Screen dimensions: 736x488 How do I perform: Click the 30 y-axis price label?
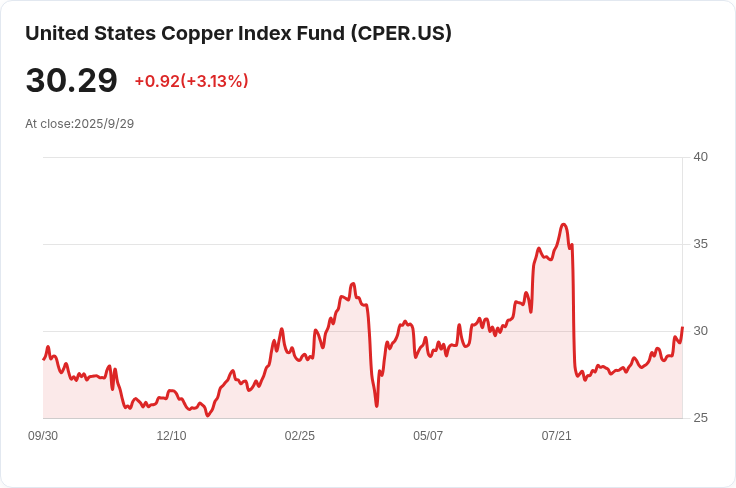(x=700, y=331)
